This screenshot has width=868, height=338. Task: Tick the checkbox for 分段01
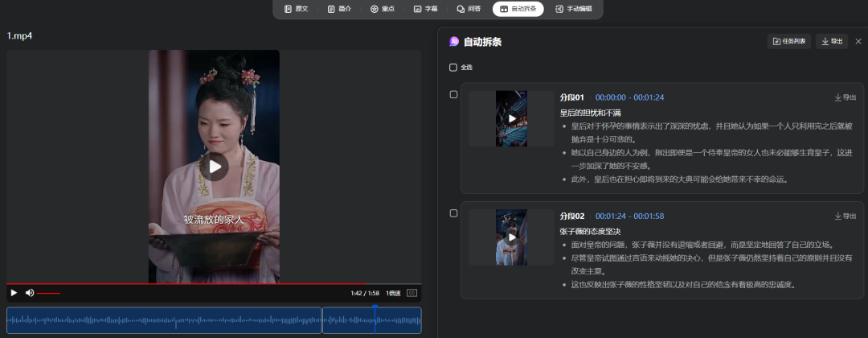tap(453, 95)
